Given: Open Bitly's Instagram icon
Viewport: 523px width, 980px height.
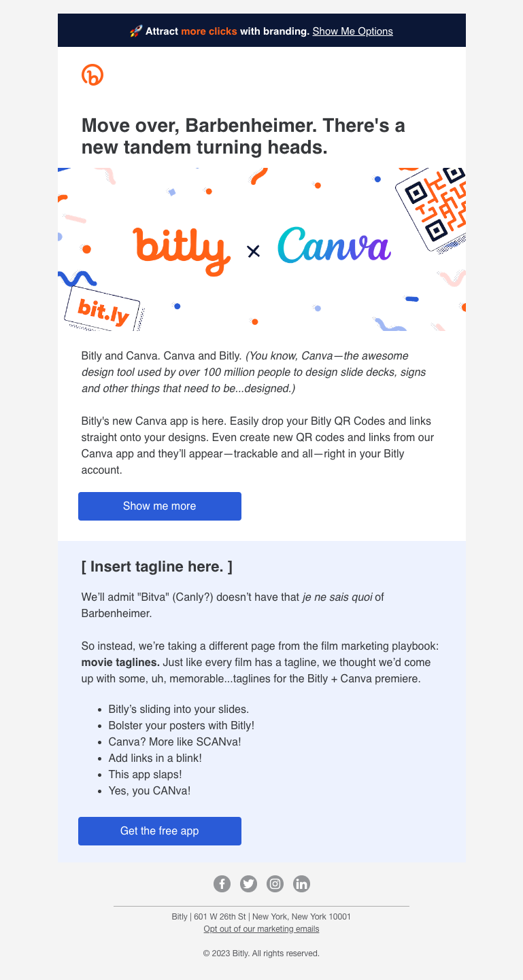Looking at the screenshot, I should 275,883.
